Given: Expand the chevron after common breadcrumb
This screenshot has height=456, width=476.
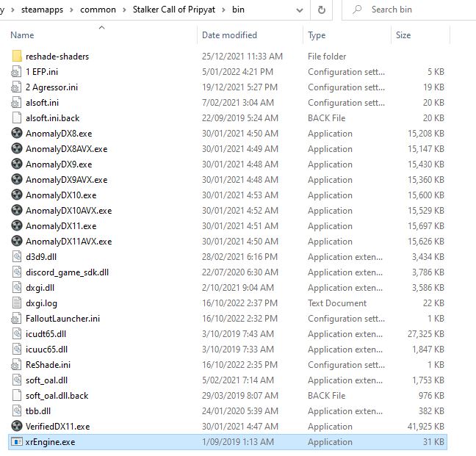Looking at the screenshot, I should point(124,10).
